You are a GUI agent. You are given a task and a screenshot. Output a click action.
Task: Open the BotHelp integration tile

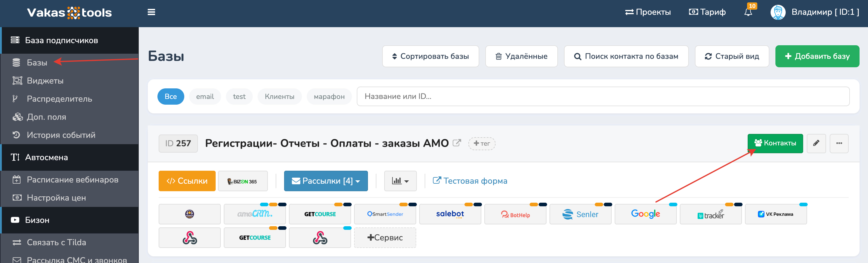coord(515,214)
